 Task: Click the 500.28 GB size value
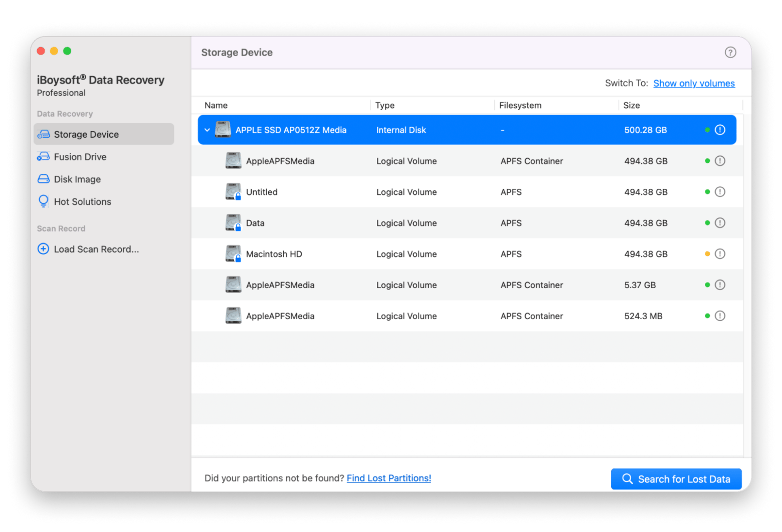tap(646, 130)
